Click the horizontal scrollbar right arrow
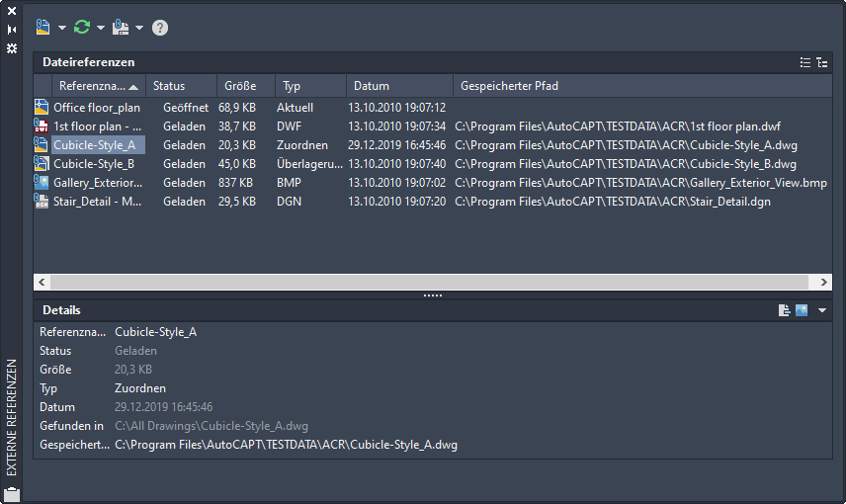This screenshot has height=504, width=846. [x=826, y=283]
